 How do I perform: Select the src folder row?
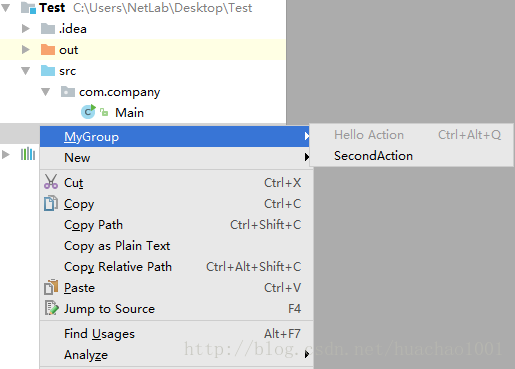[x=143, y=71]
